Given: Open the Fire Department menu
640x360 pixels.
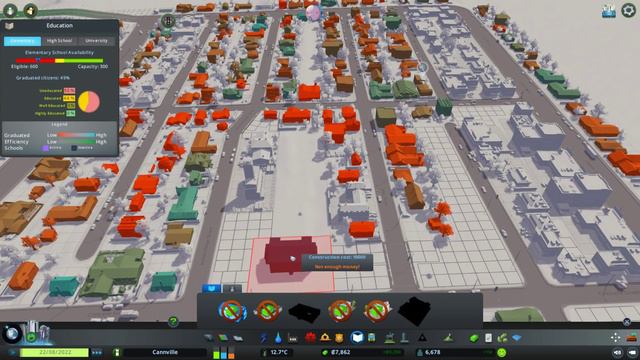Looking at the screenshot, I should pyautogui.click(x=325, y=338).
